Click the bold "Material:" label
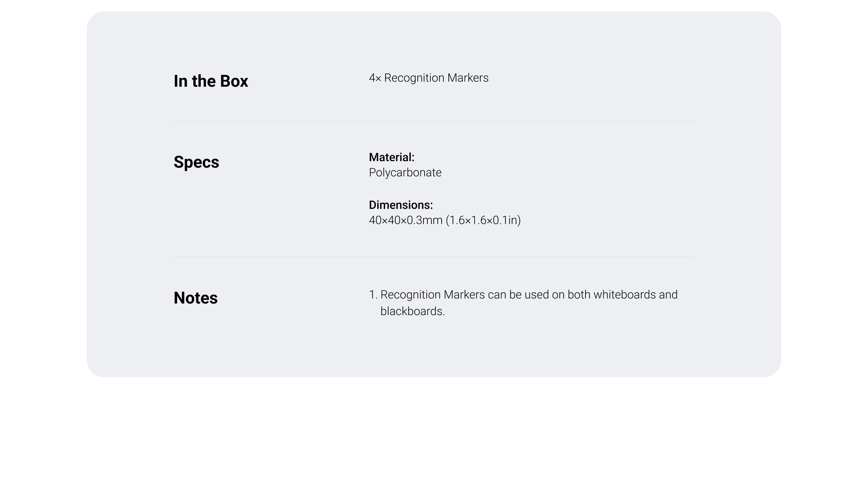 (392, 157)
